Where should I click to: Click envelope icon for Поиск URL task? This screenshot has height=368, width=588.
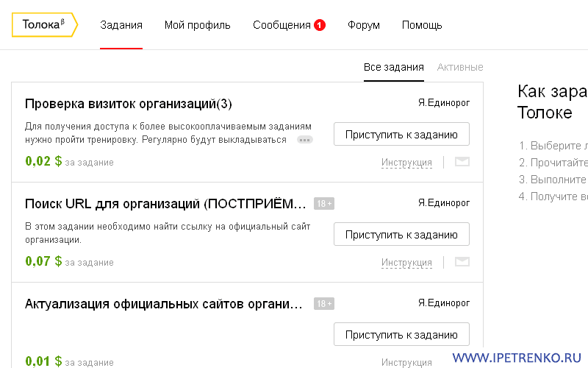462,261
